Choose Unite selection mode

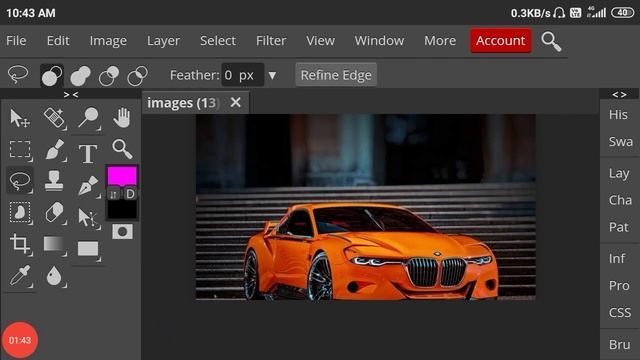(x=80, y=75)
